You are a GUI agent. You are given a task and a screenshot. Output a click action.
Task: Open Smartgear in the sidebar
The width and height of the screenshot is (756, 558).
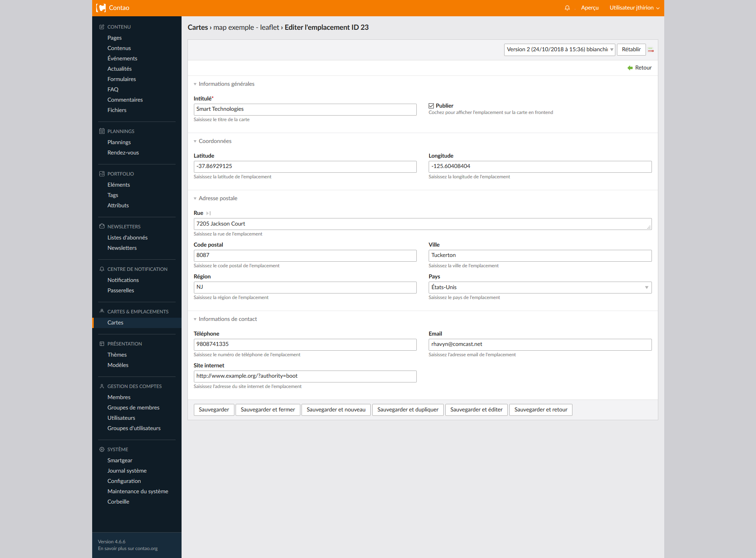tap(120, 460)
